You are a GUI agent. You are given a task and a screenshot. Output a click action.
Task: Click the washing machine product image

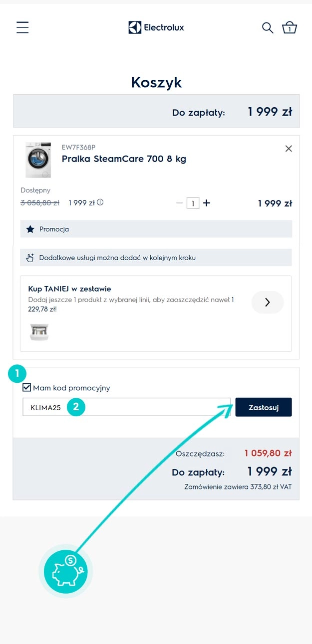point(38,160)
